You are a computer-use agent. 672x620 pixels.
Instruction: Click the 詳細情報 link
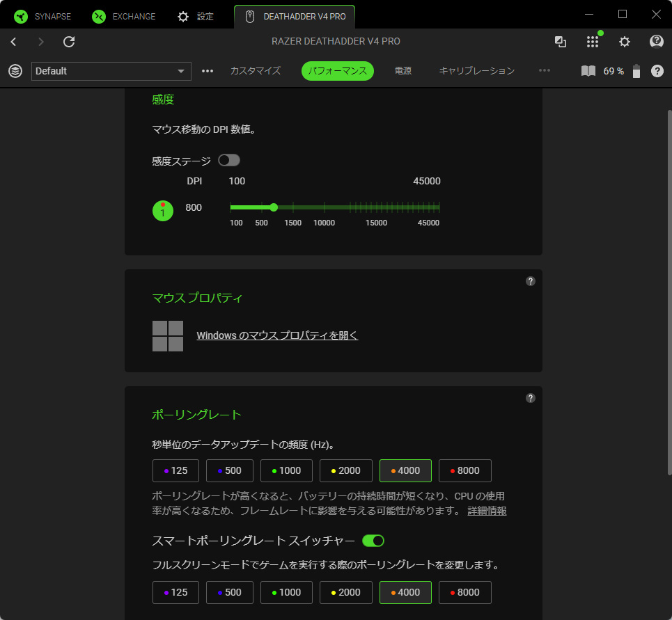pos(487,511)
